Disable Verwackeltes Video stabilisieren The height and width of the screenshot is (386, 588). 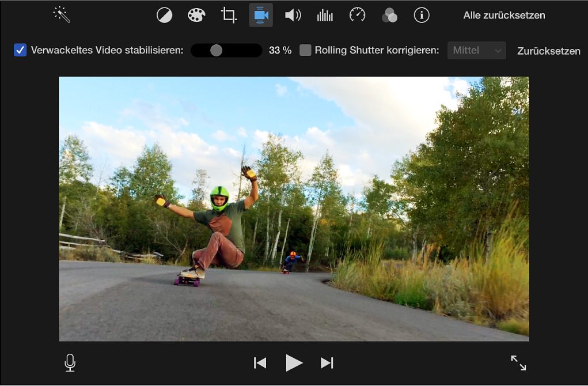click(x=20, y=50)
